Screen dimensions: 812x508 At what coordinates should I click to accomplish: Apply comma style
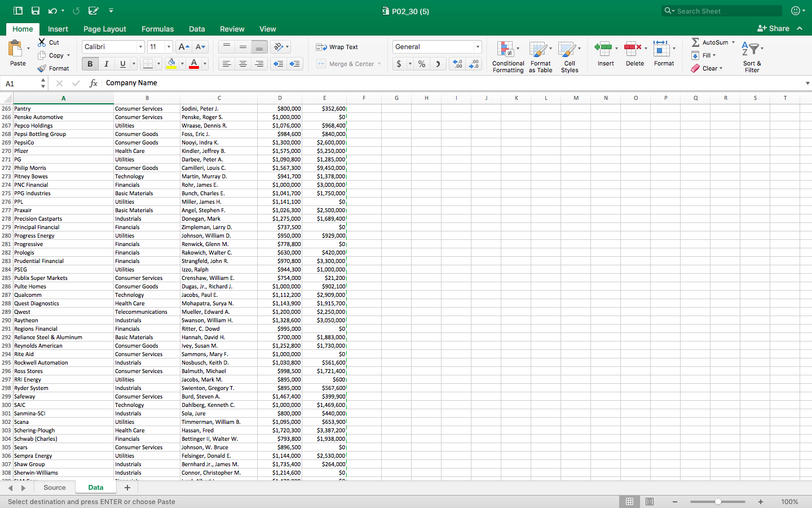coord(438,64)
